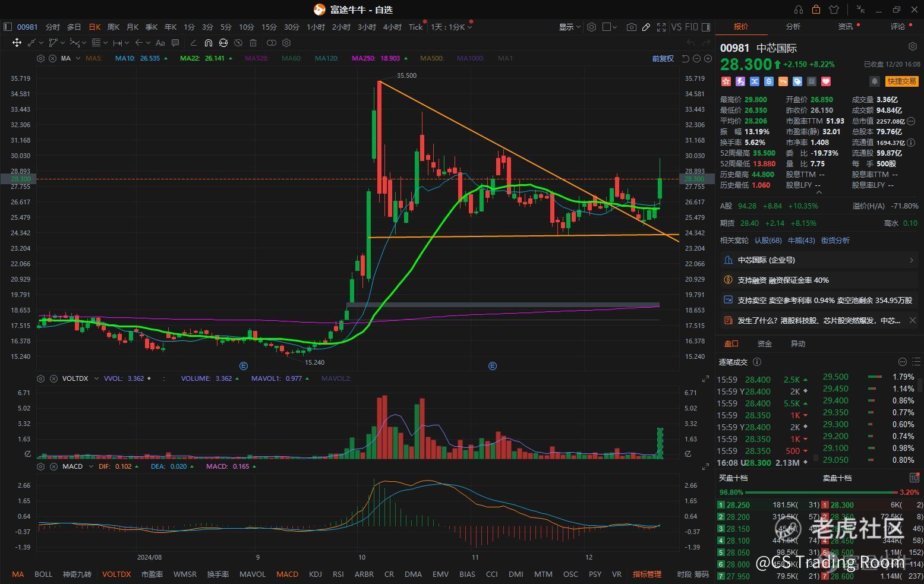The image size is (924, 584).
Task: Open VOLTDX indicator settings gear
Action: pos(40,378)
